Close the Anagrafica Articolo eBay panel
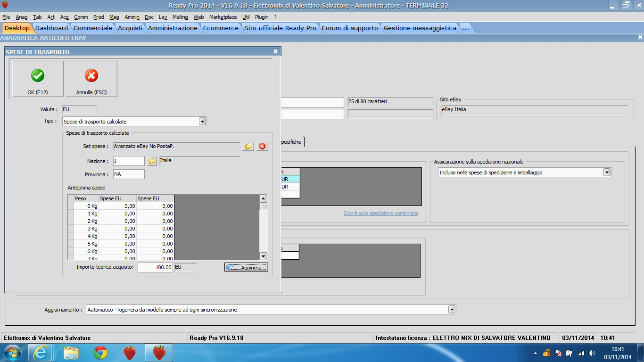 (640, 37)
